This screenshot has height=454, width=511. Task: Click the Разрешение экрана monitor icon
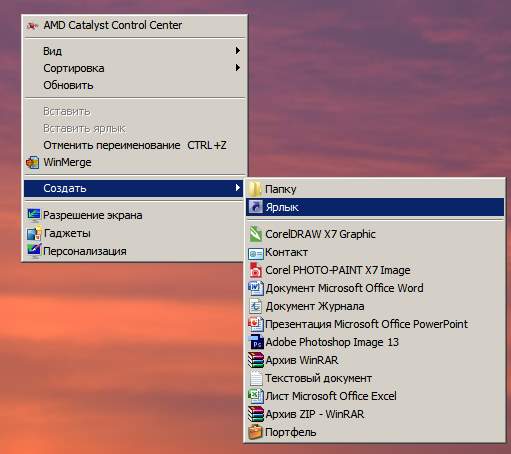click(34, 215)
